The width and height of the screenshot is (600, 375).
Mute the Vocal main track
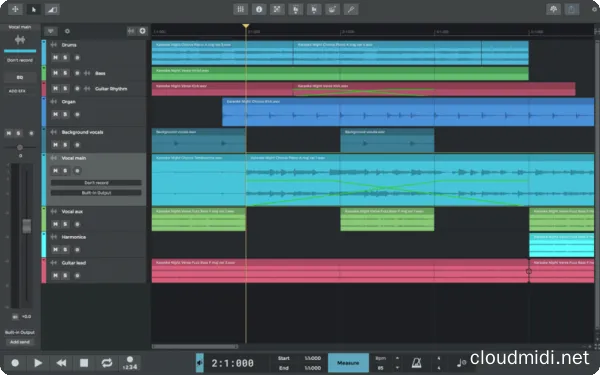click(55, 171)
